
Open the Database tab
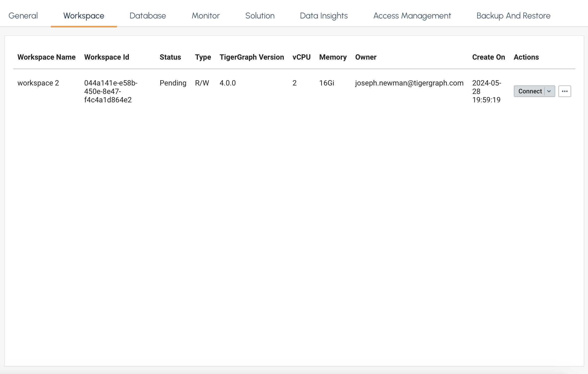pos(148,16)
